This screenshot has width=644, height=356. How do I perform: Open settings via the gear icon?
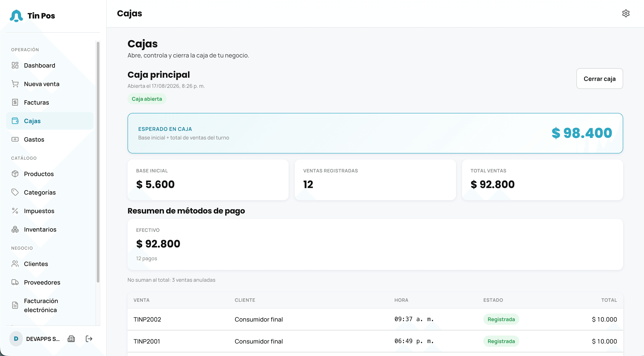click(x=626, y=13)
